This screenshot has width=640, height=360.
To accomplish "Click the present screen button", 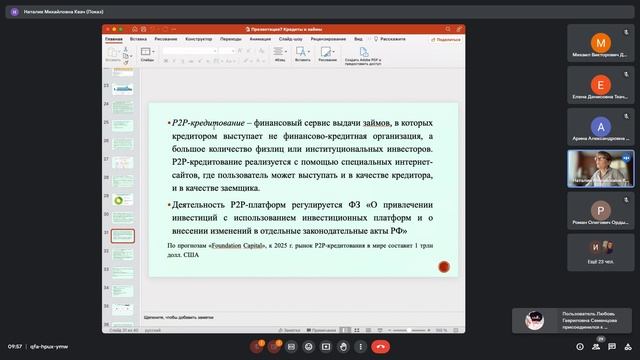I will (x=326, y=347).
